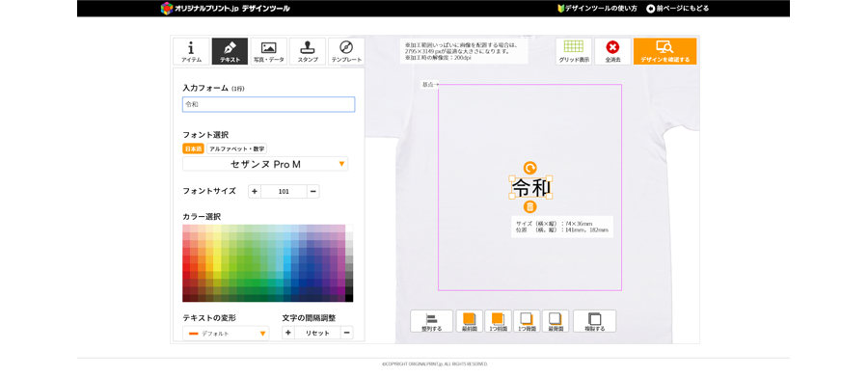Click the 整列する align button
The height and width of the screenshot is (377, 868).
click(x=432, y=321)
